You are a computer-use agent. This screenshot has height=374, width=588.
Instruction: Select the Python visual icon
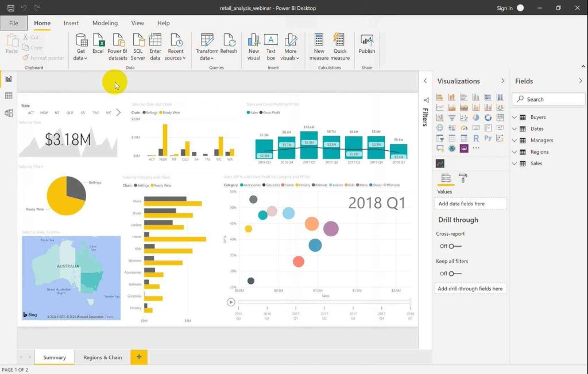pos(488,138)
